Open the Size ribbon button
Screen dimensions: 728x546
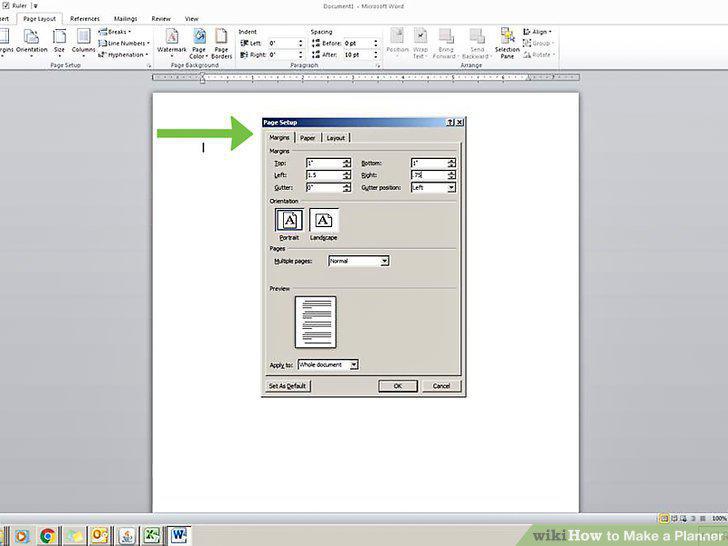(59, 43)
